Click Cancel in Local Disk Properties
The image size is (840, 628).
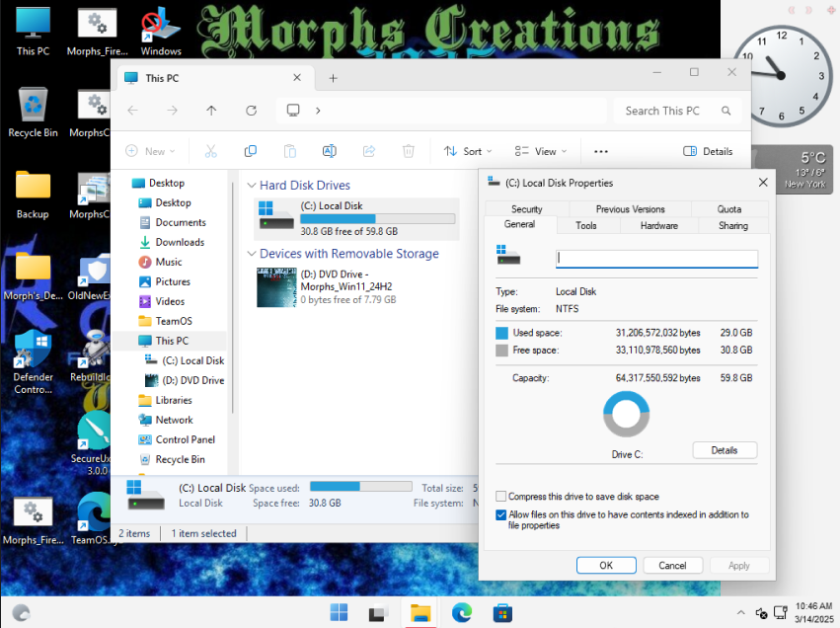coord(672,566)
